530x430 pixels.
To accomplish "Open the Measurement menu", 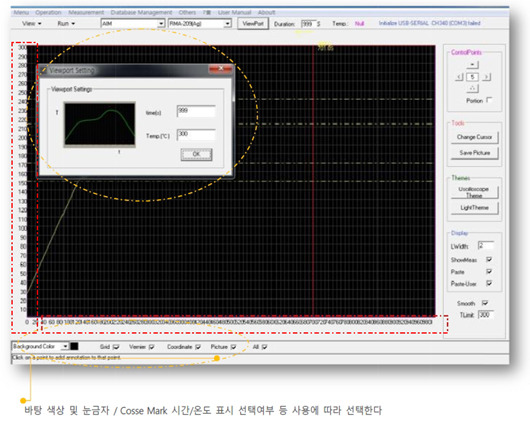I will (x=86, y=12).
